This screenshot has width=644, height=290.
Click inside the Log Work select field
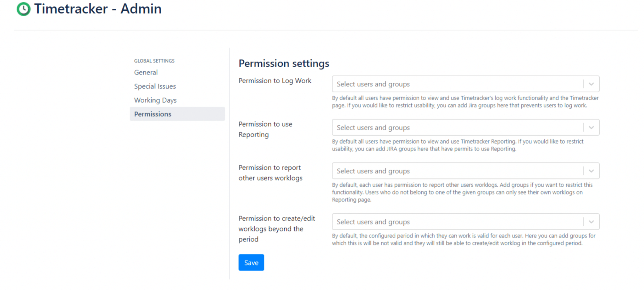pyautogui.click(x=409, y=84)
